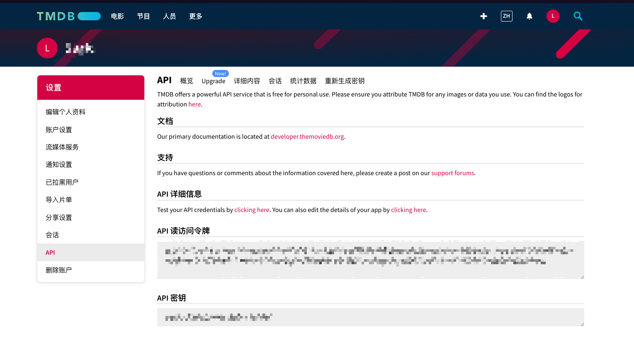This screenshot has width=634, height=364.
Task: Open the notifications bell
Action: [530, 16]
